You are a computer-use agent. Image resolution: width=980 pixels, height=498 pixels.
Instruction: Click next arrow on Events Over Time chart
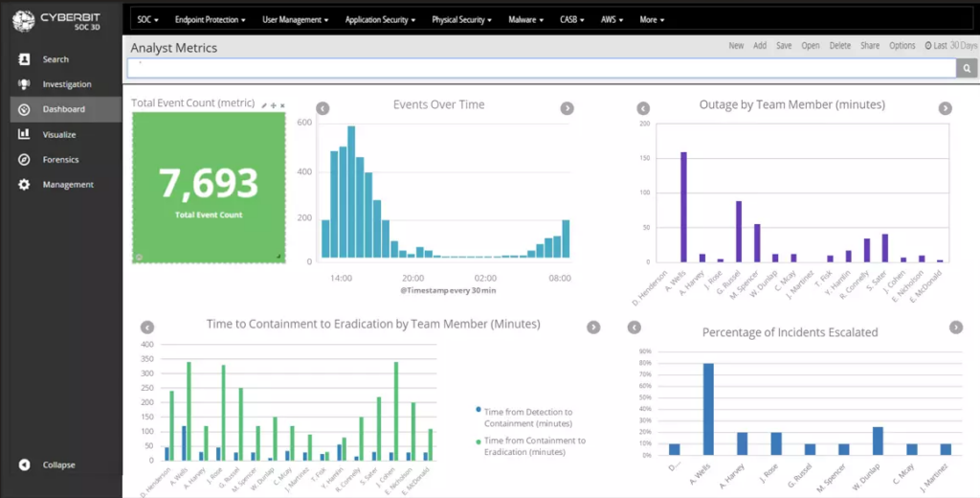pyautogui.click(x=567, y=108)
